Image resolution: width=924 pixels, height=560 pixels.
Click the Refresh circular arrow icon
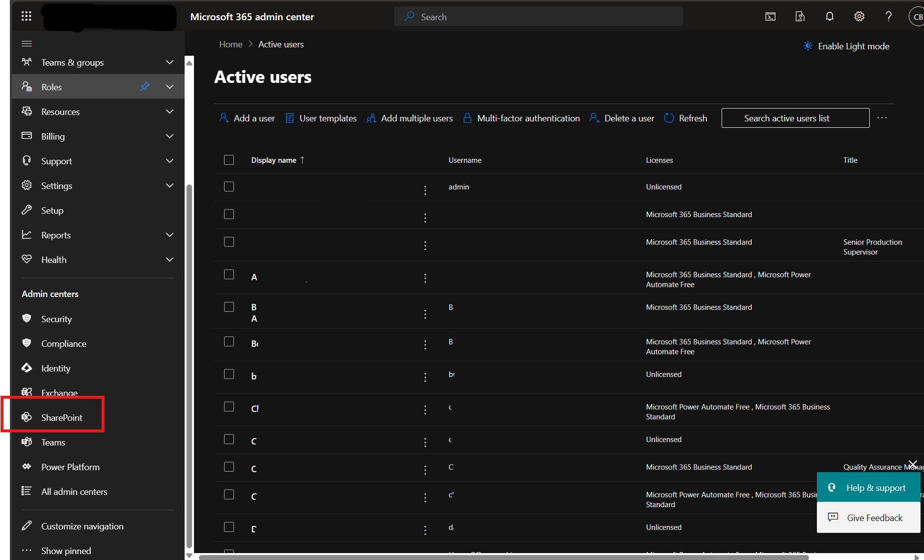tap(669, 118)
